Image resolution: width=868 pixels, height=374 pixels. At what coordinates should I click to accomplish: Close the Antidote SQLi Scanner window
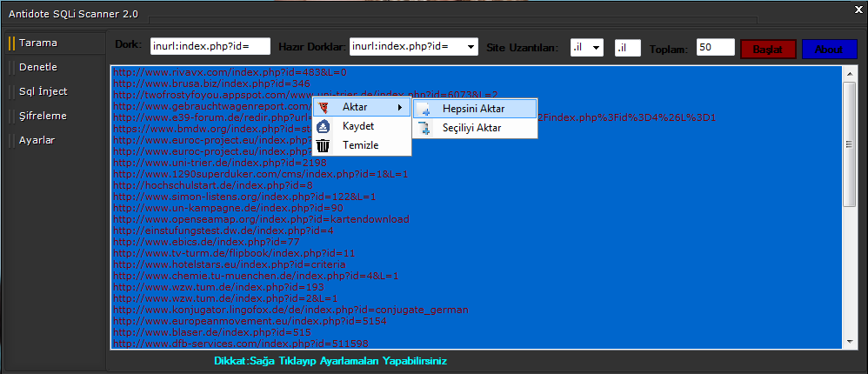(859, 9)
